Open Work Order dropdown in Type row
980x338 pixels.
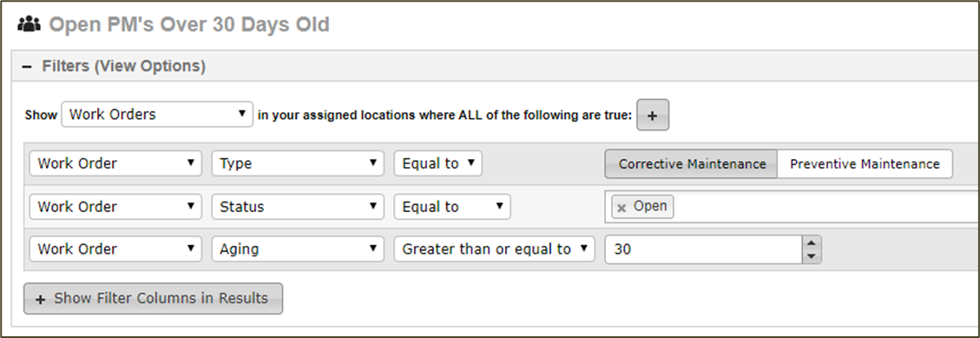[115, 164]
